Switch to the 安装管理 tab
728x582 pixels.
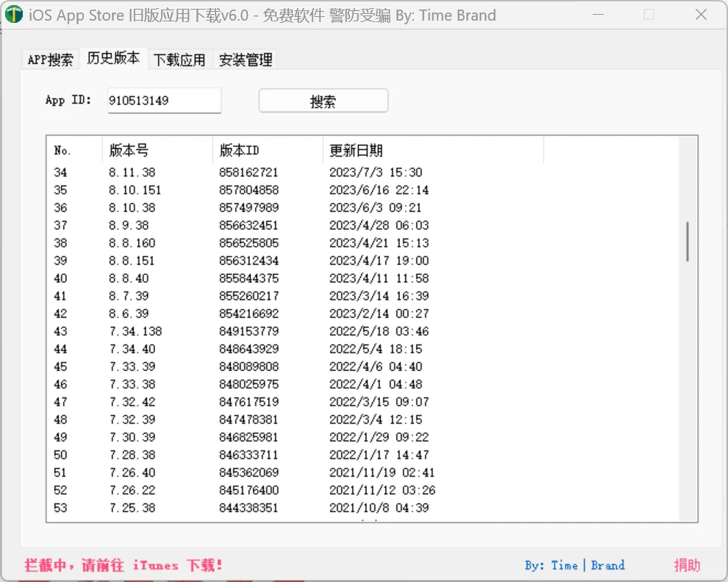pyautogui.click(x=245, y=60)
